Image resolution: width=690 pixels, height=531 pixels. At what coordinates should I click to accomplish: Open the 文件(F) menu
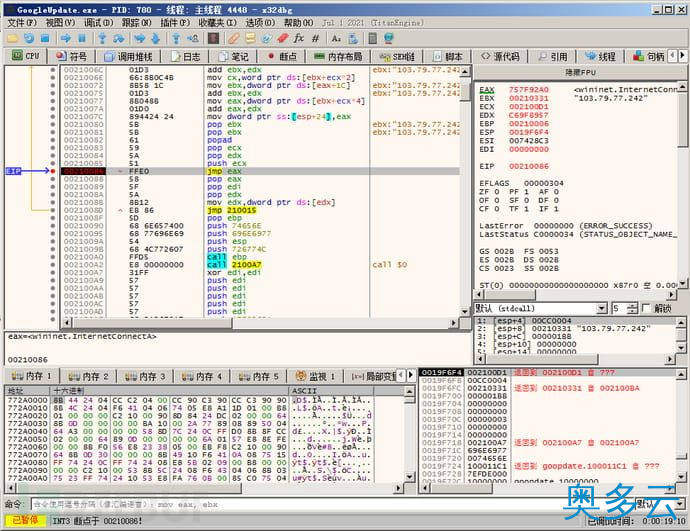click(x=22, y=22)
